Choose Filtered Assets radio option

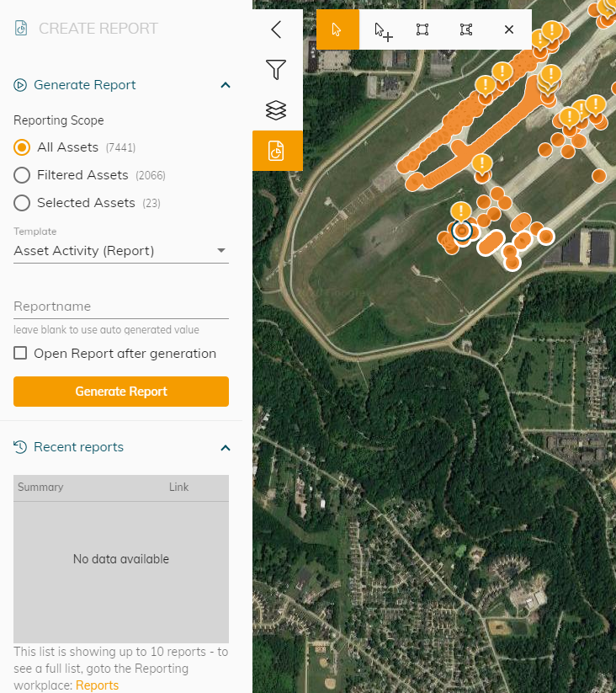[x=23, y=175]
